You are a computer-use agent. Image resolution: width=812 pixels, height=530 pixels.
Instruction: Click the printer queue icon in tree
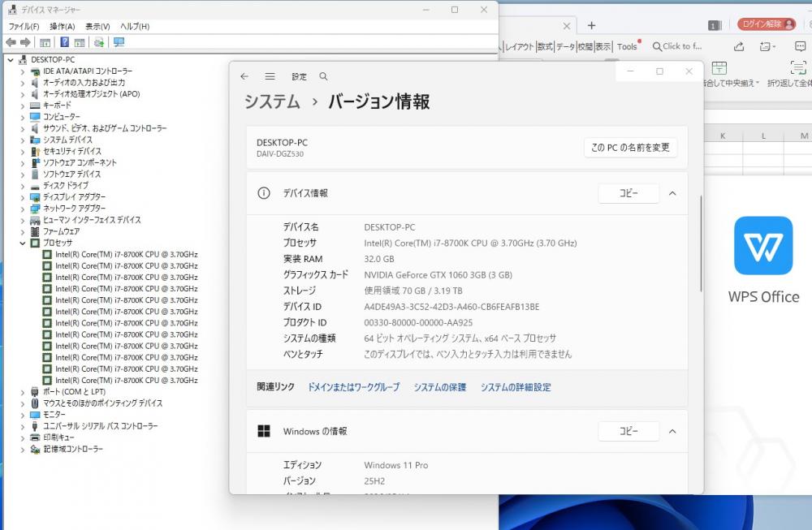[x=35, y=437]
